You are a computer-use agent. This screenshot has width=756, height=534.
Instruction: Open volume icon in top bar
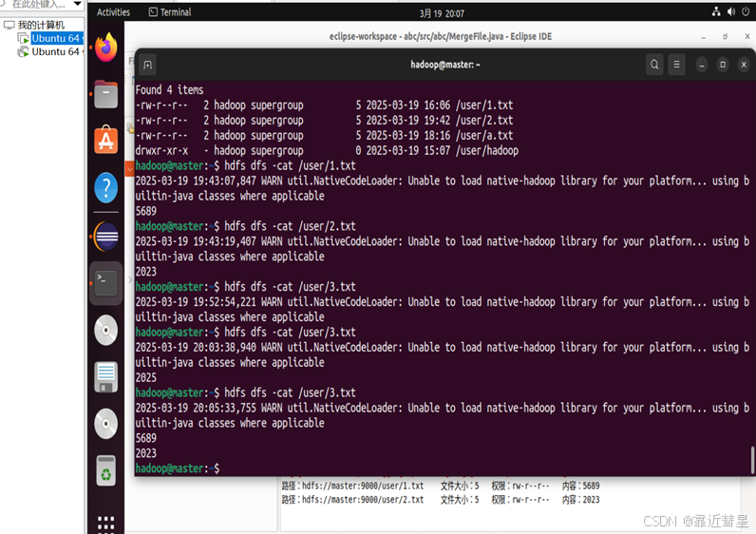(731, 12)
